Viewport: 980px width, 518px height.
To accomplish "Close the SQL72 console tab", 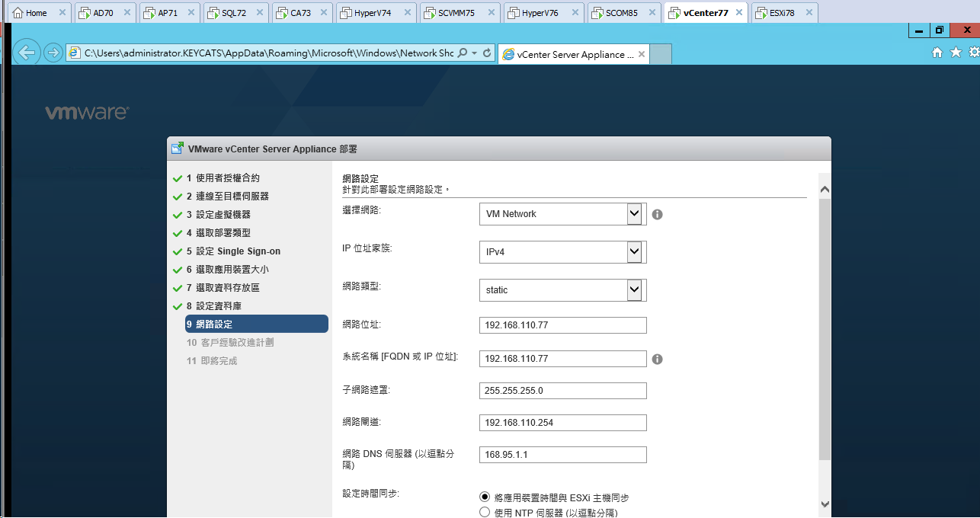I will coord(258,13).
